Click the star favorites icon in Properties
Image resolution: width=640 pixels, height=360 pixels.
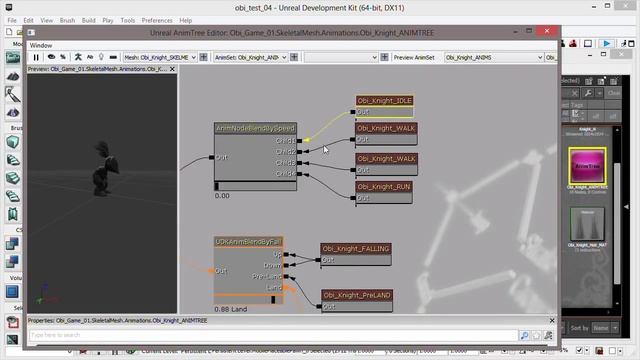[536, 336]
